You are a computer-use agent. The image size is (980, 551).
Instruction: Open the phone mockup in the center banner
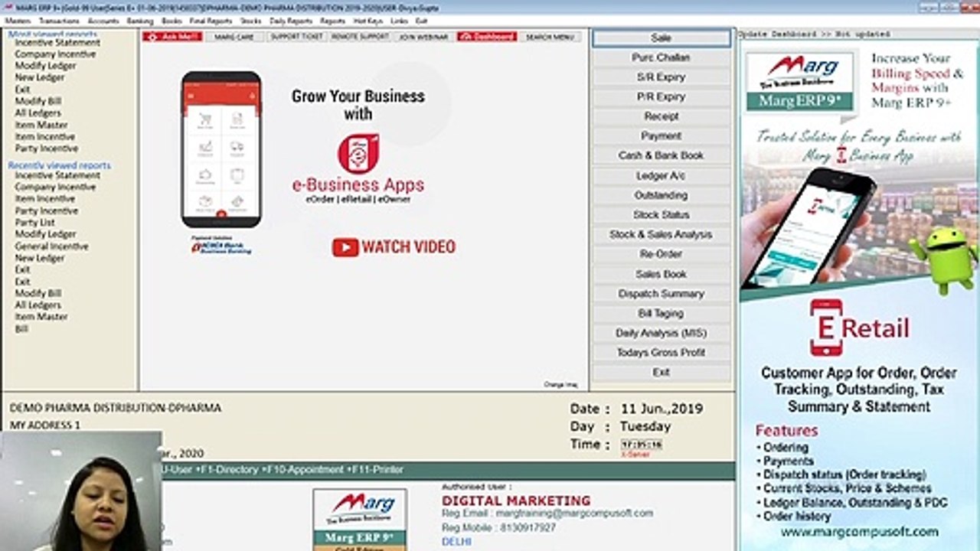221,149
